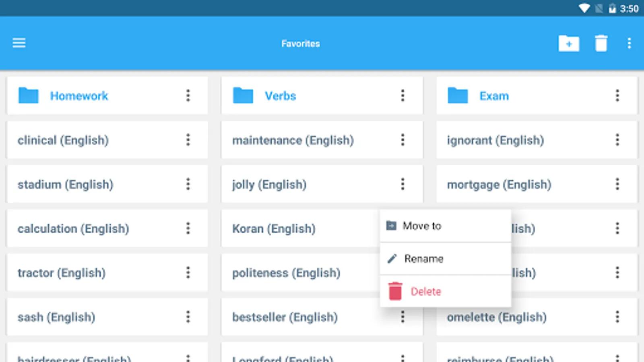Viewport: 644px width, 362px height.
Task: Open the Homework folder
Action: pos(79,96)
